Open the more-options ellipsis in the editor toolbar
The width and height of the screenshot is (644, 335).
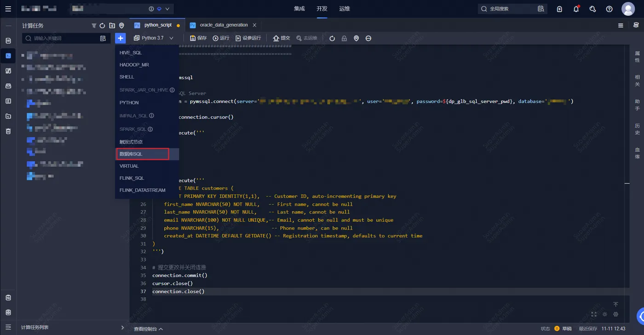pyautogui.click(x=368, y=38)
